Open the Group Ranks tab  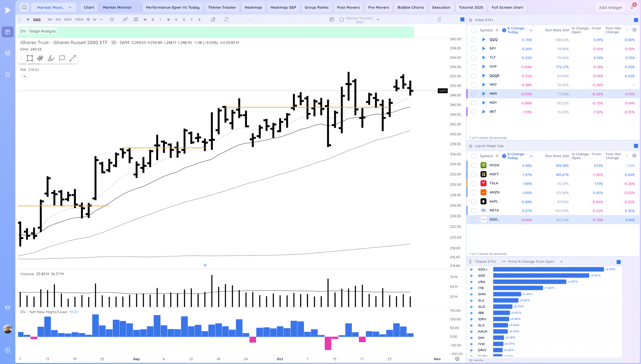point(316,7)
